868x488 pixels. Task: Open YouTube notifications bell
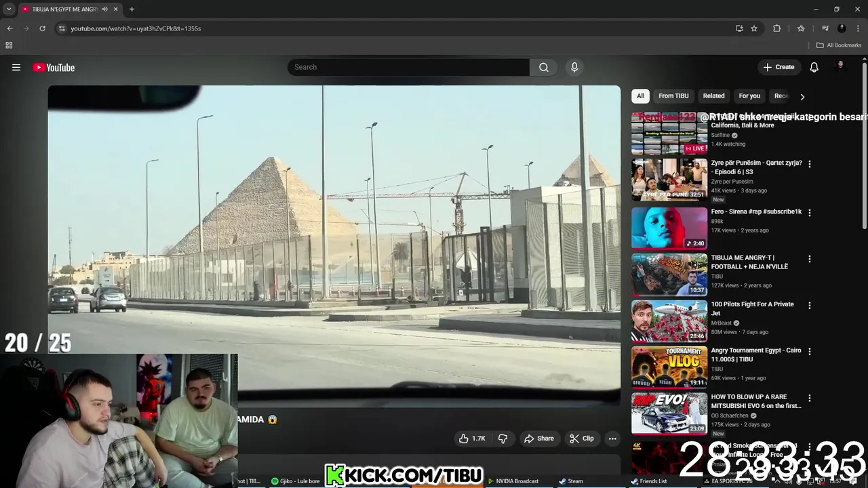[x=814, y=67]
